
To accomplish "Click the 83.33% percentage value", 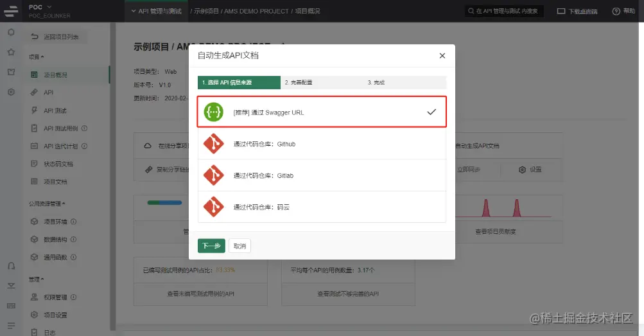I will pos(225,270).
